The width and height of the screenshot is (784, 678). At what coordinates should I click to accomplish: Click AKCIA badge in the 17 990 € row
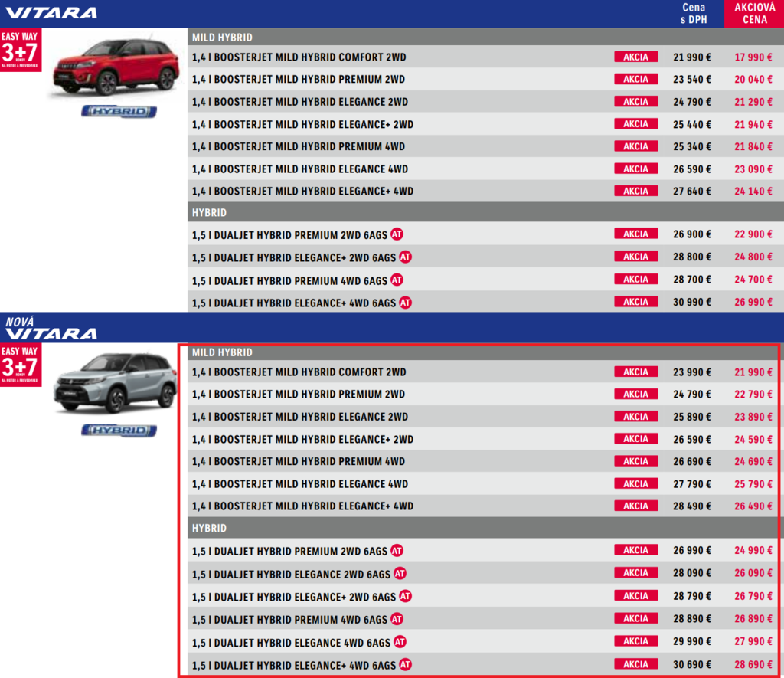(635, 57)
